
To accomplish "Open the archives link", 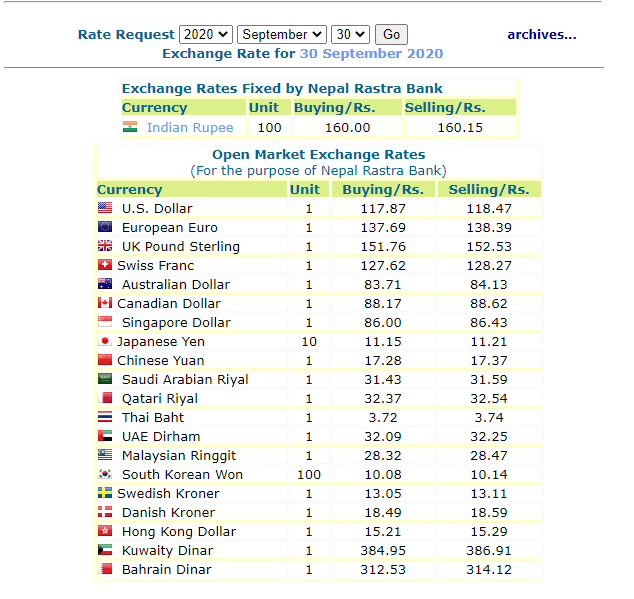I will coord(541,35).
